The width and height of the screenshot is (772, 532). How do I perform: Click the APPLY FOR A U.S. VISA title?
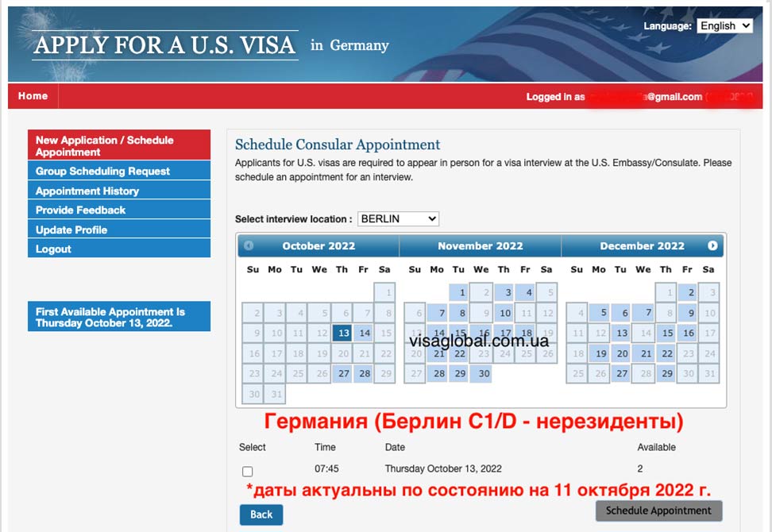[x=165, y=44]
